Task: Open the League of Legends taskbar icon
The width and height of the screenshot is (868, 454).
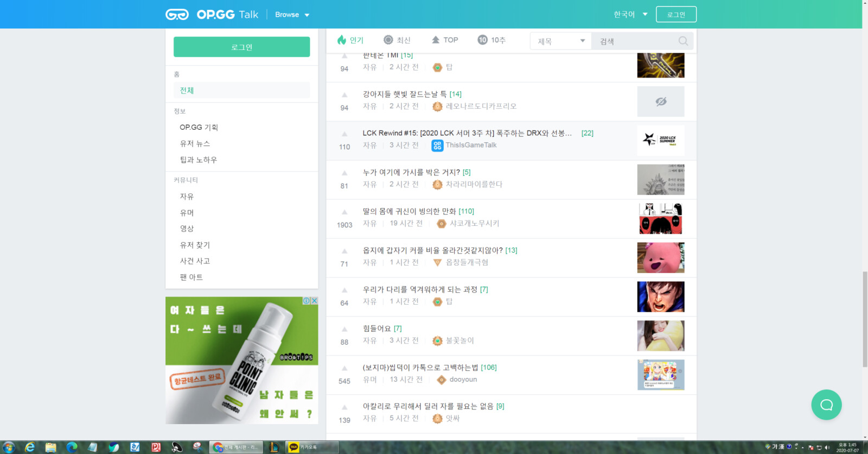Action: pos(275,447)
